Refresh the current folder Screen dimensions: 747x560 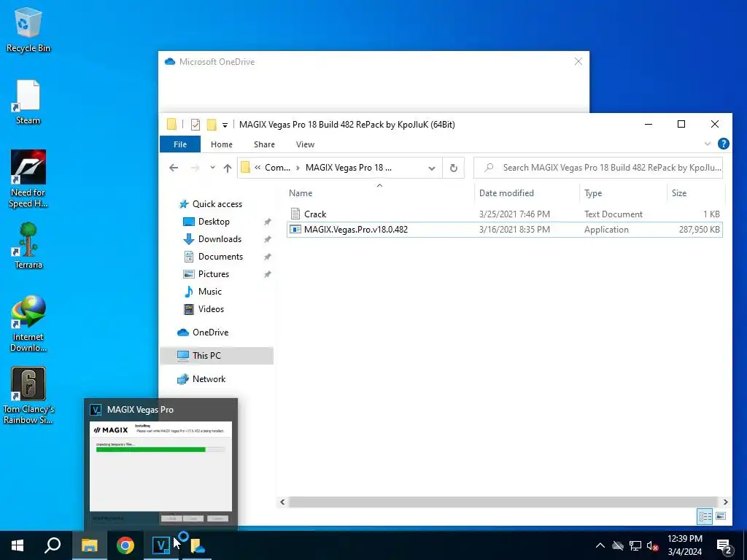click(454, 168)
